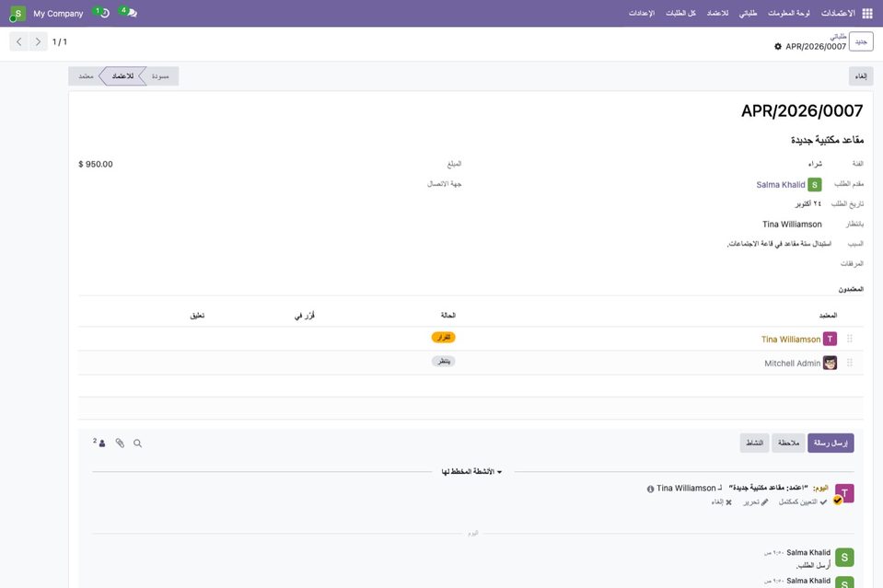
Task: Open the طلباتي menu item
Action: click(748, 13)
